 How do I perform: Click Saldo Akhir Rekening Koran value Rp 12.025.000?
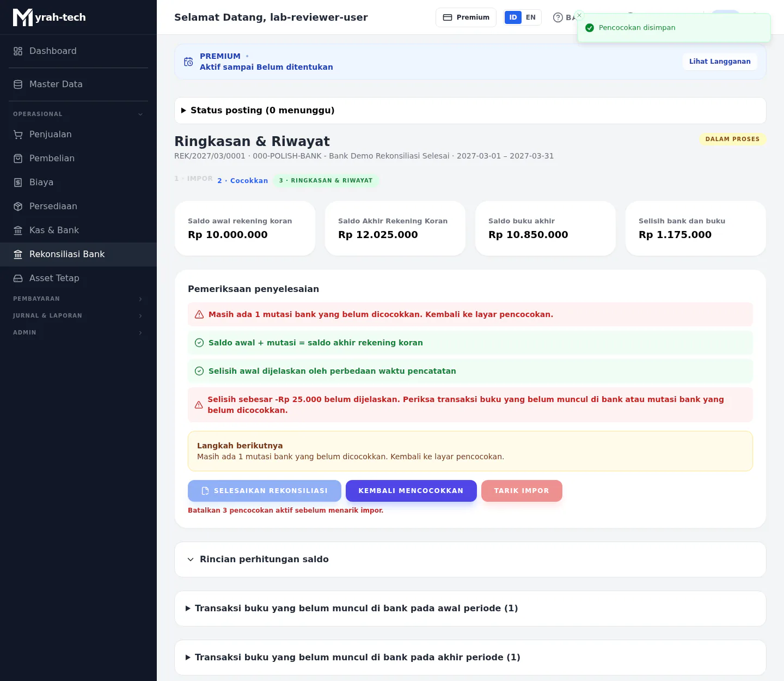(x=378, y=235)
